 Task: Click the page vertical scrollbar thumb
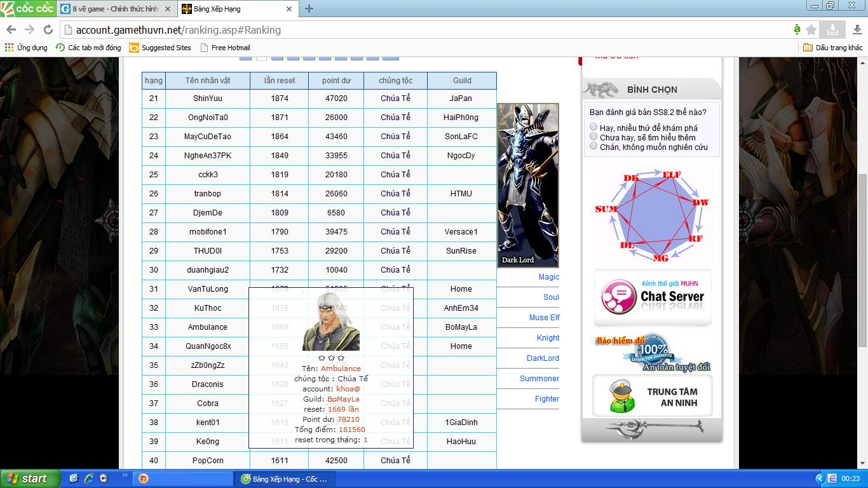863,261
